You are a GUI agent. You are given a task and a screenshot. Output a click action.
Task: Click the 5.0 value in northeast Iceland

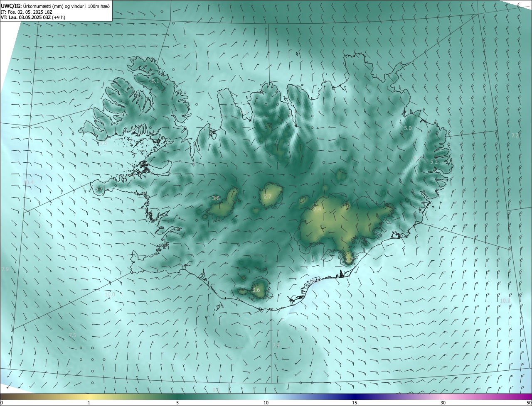408,128
